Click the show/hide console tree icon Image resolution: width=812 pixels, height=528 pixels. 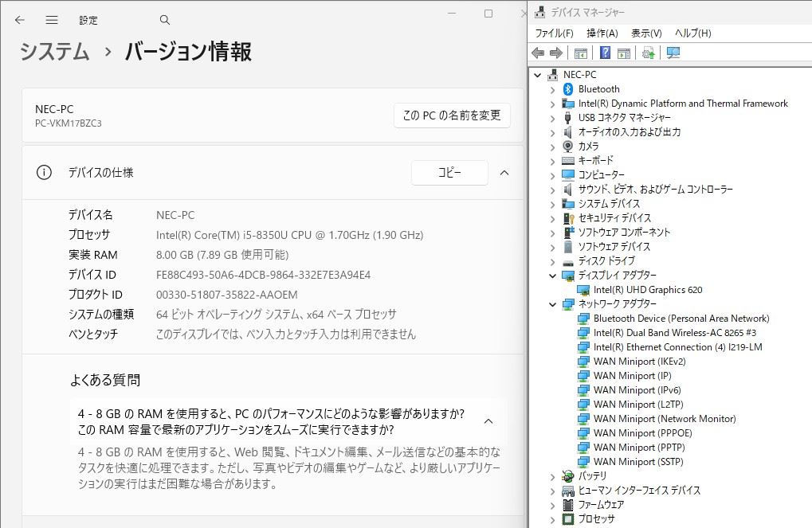(581, 53)
